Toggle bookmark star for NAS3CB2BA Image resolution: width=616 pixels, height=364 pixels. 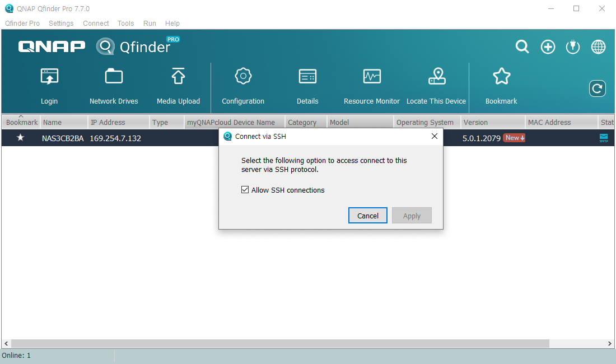coord(21,138)
